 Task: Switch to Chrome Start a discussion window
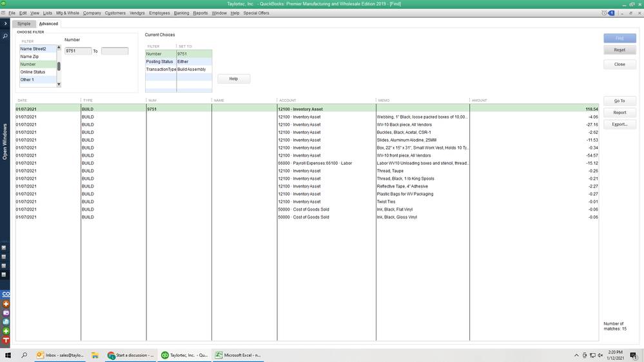tap(131, 355)
